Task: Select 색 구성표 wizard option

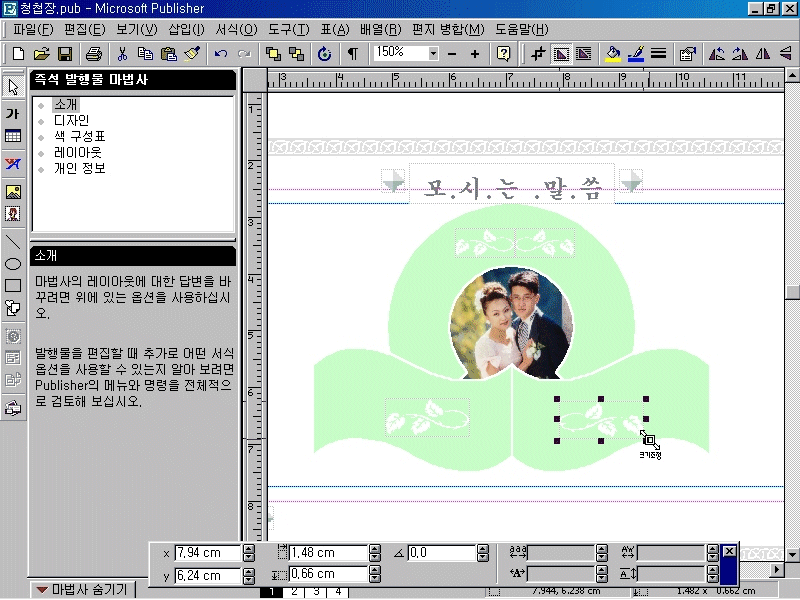Action: point(79,136)
